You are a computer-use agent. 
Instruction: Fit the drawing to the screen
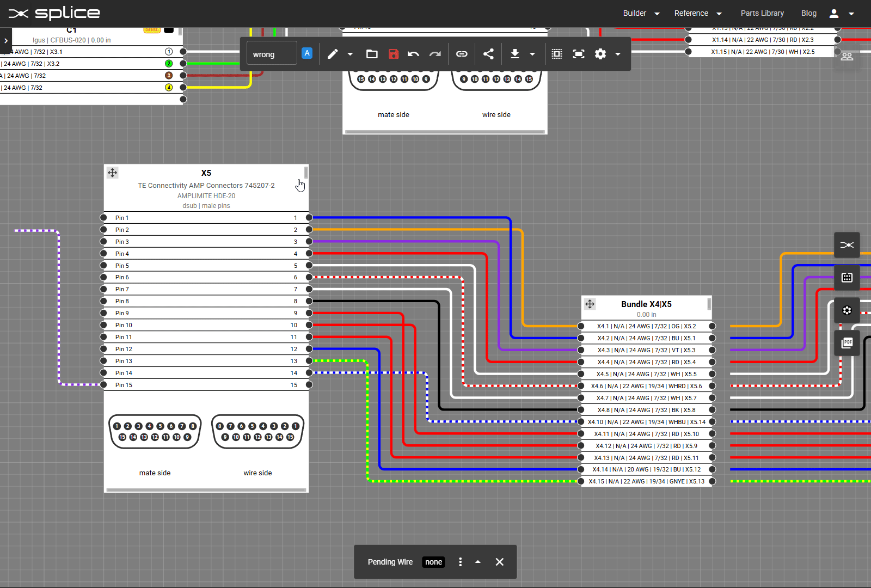(x=578, y=53)
